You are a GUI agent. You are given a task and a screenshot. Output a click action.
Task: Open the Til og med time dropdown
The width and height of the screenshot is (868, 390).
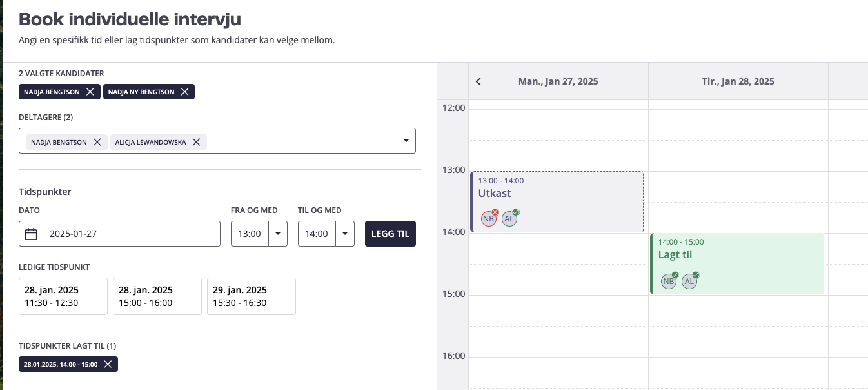345,234
